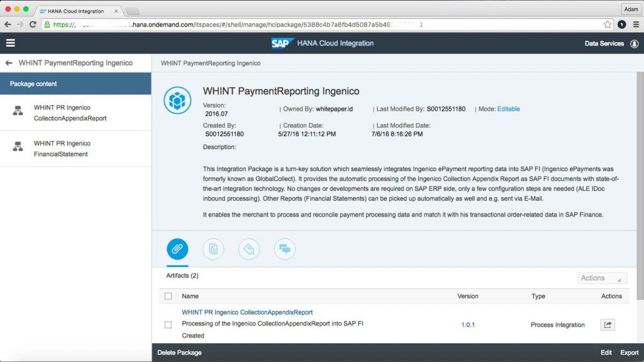Screen dimensions: 644x362
Task: Click version value 2016.07
Action: tap(216, 114)
